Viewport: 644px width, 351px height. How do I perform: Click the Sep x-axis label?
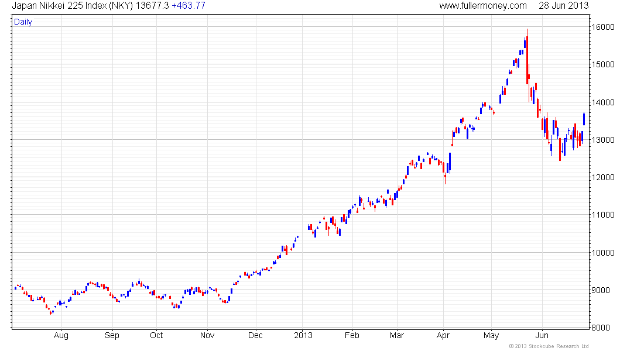(x=112, y=335)
